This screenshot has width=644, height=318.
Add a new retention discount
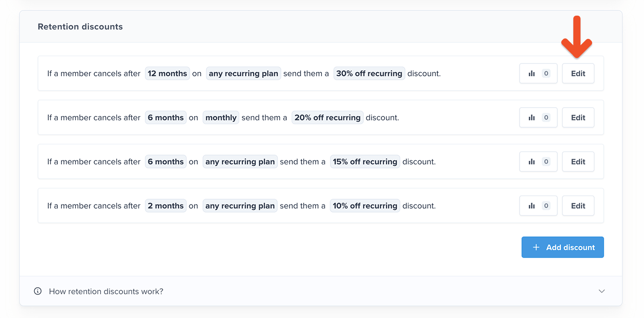coord(563,247)
